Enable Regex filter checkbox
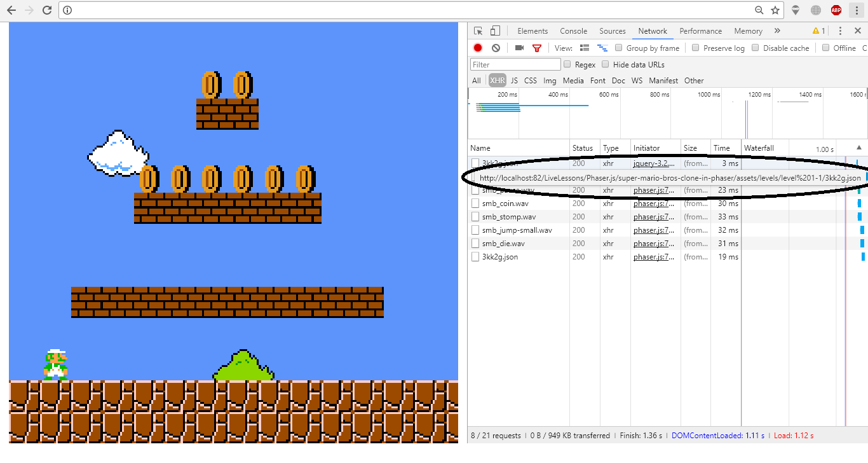868x463 pixels. pyautogui.click(x=567, y=64)
